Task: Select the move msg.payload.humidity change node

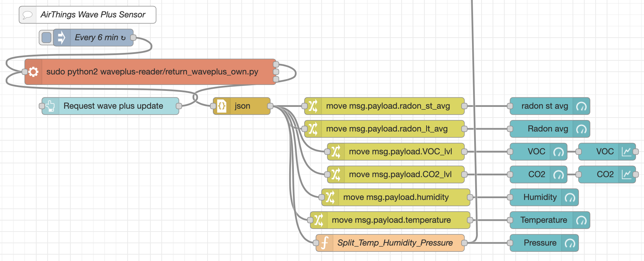Action: [x=396, y=197]
